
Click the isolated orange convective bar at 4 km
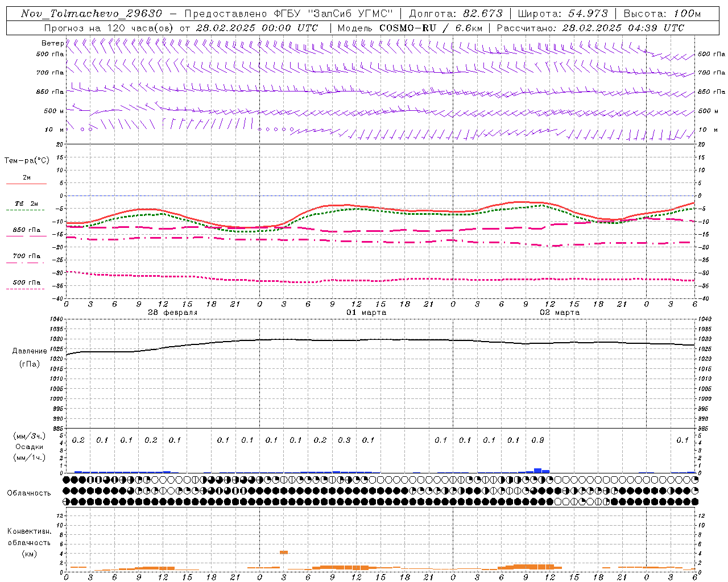click(x=284, y=552)
